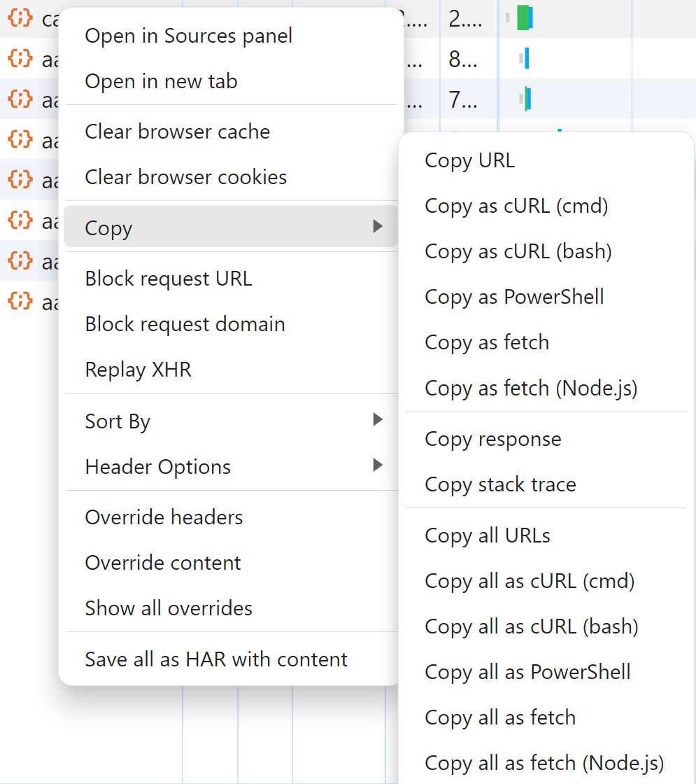Click the JSON icon of the first request row
The height and width of the screenshot is (784, 696).
click(x=20, y=18)
